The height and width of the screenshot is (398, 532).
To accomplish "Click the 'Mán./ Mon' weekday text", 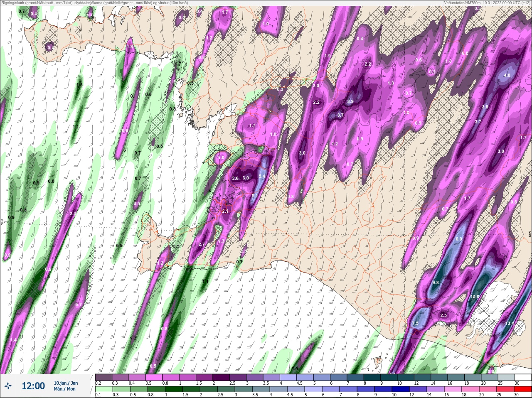I will 64,389.
